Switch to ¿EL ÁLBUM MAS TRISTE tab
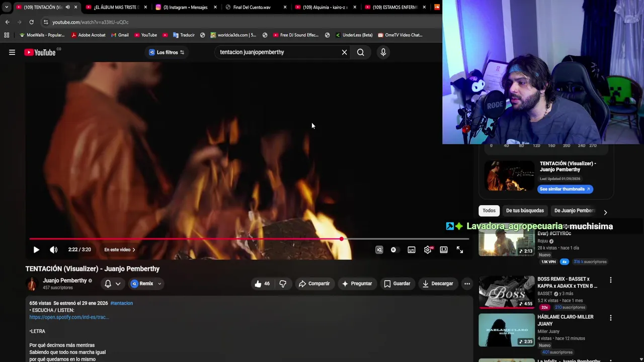The image size is (644, 362). pos(117,7)
